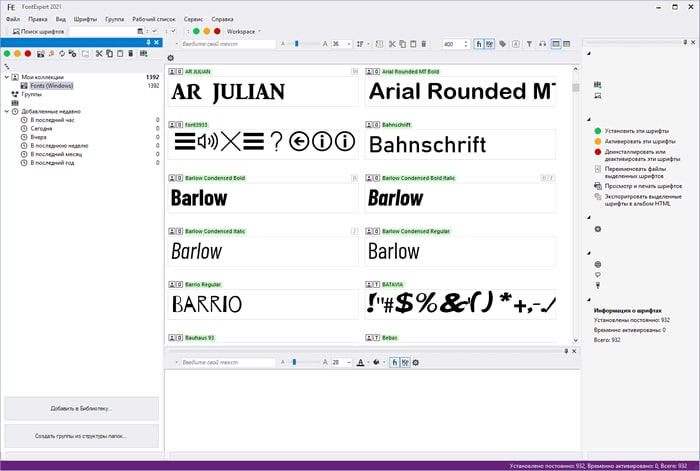Open the Справка menu
700x471 pixels.
click(x=222, y=19)
